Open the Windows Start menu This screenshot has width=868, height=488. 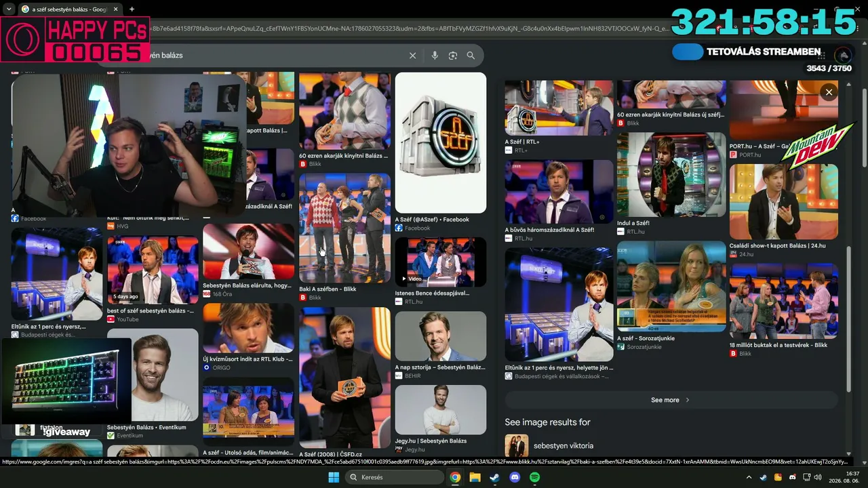pos(334,477)
